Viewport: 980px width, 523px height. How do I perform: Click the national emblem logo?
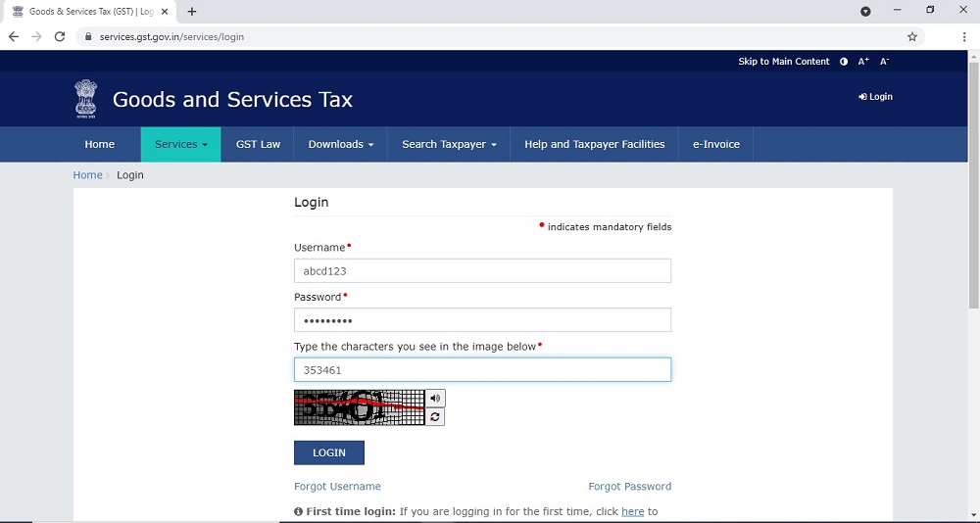coord(85,99)
